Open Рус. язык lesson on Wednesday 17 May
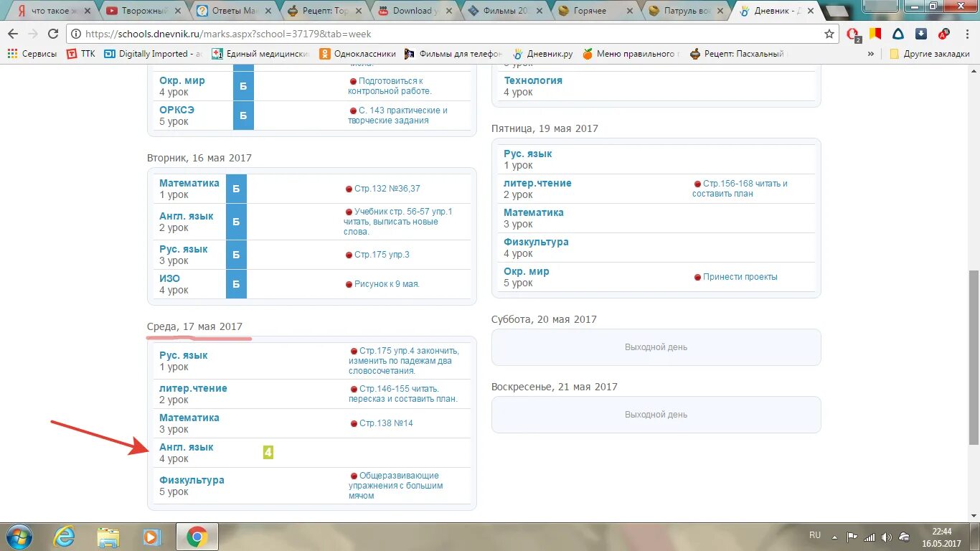This screenshot has height=551, width=980. pos(184,355)
